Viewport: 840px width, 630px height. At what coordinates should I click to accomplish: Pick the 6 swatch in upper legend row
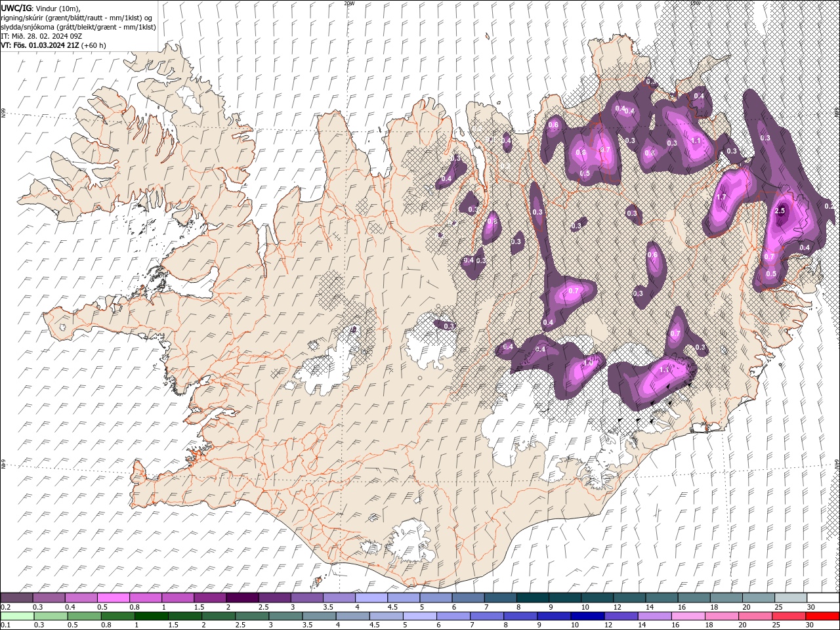pos(469,598)
